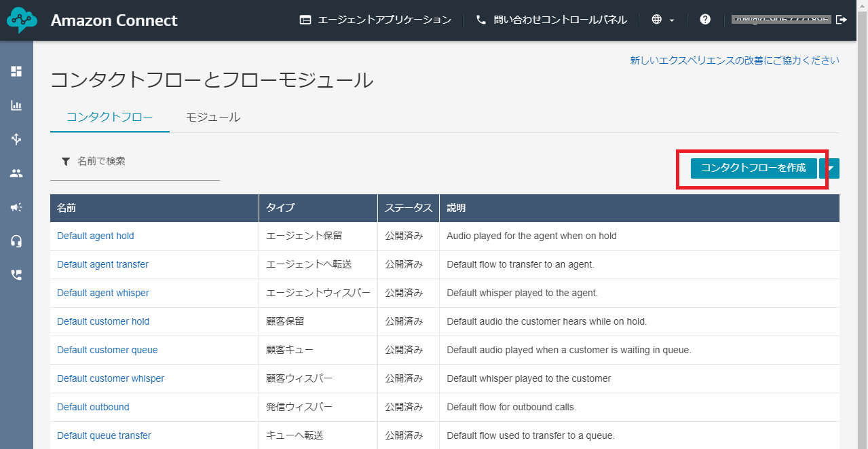
Task: Click the Amazon Connect cloud logo
Action: pyautogui.click(x=22, y=20)
